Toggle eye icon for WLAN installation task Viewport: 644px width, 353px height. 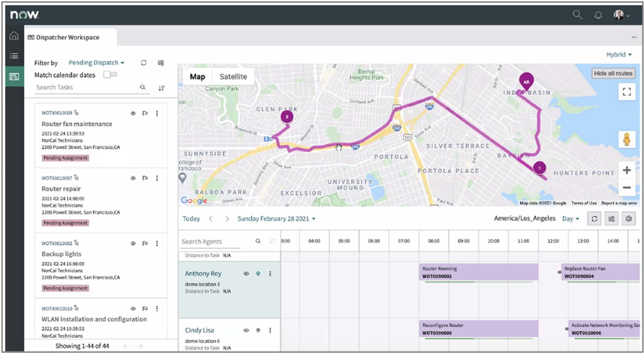point(133,309)
